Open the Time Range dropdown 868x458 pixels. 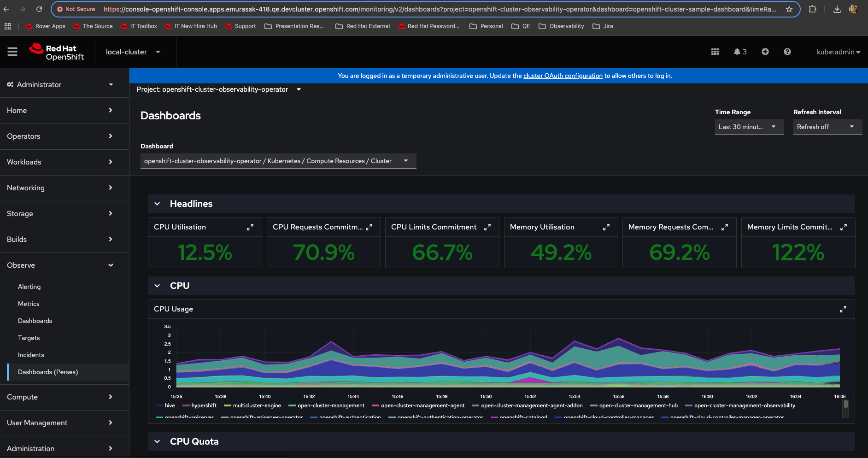[x=749, y=127]
